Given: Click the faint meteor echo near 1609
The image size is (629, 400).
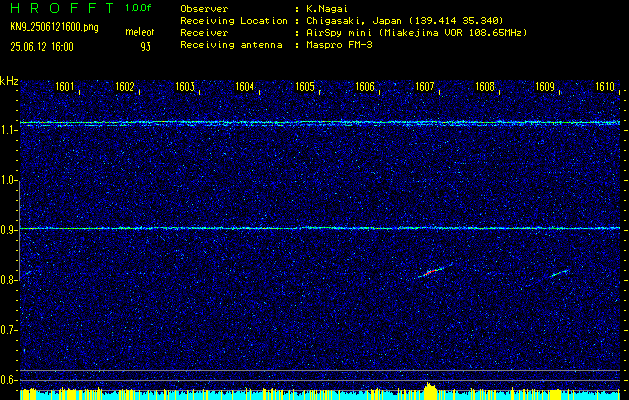Looking at the screenshot, I should click(560, 273).
